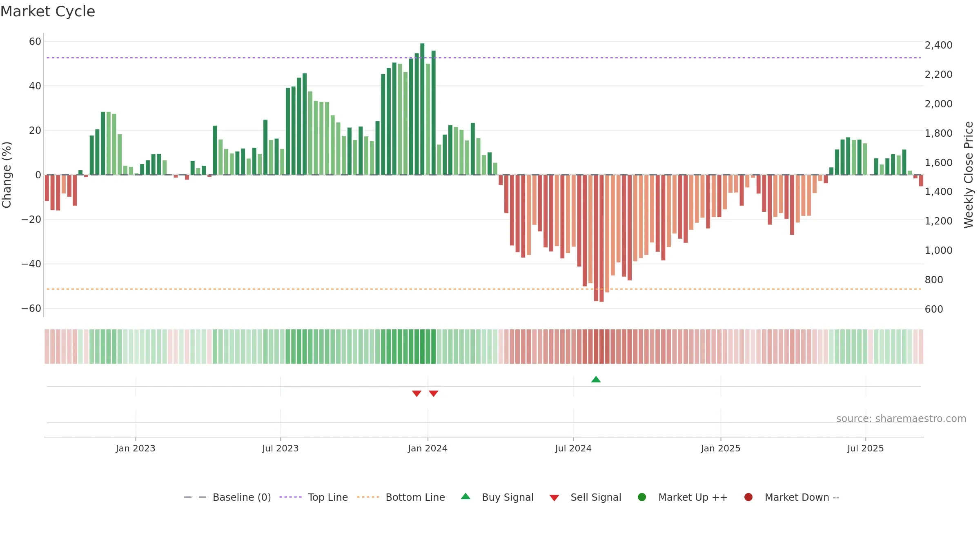Screen dimensions: 980x551
Task: Click the Jan 2025 axis label
Action: click(721, 449)
